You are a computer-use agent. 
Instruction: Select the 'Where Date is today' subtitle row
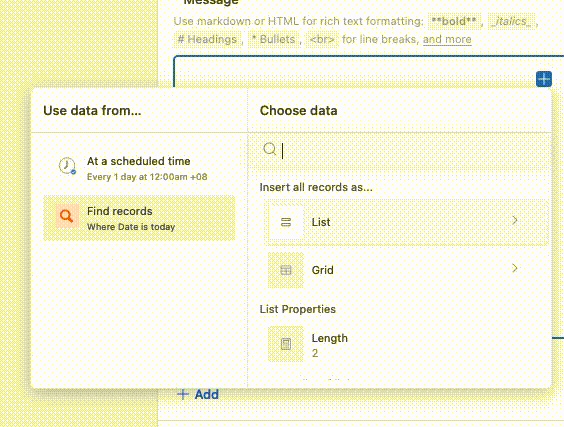131,227
